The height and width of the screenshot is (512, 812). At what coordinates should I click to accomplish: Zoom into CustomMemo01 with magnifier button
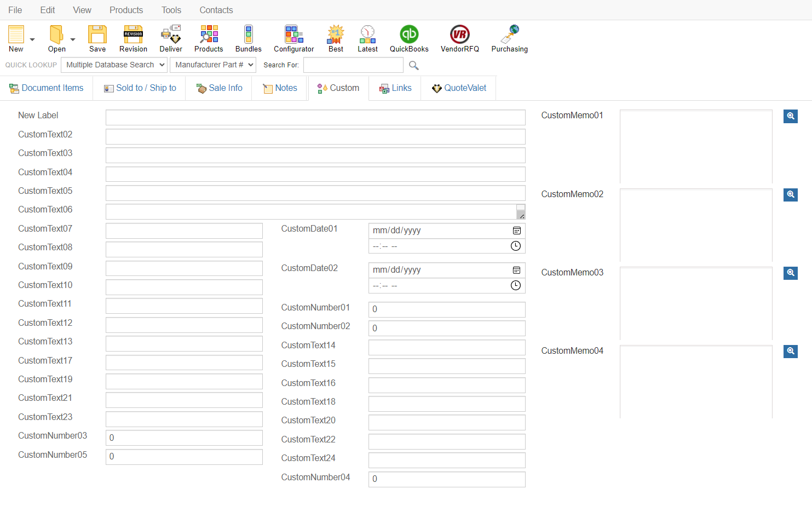pos(790,116)
